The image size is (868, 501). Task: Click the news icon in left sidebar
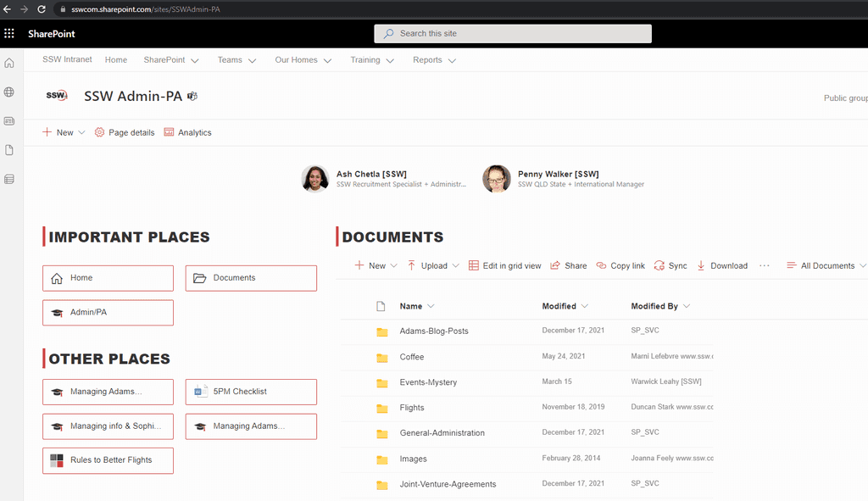(8, 120)
